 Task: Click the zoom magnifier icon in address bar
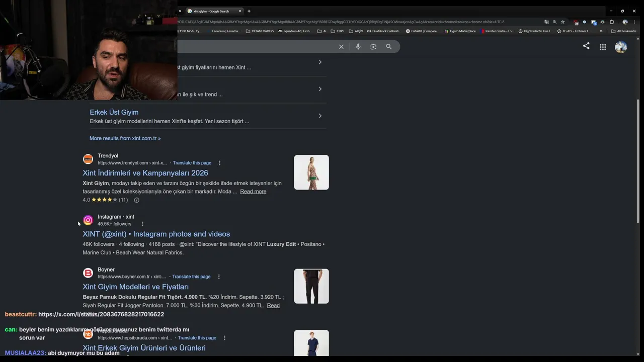(x=554, y=22)
